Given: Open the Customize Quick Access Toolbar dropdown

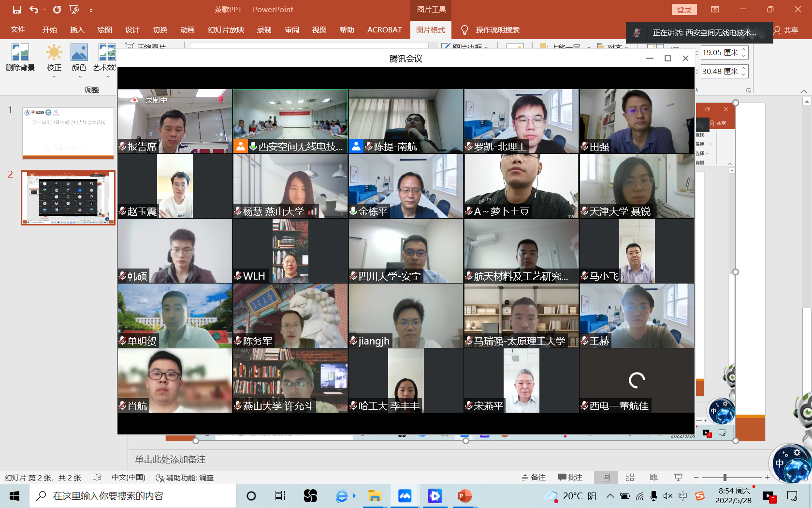Looking at the screenshot, I should click(x=91, y=10).
